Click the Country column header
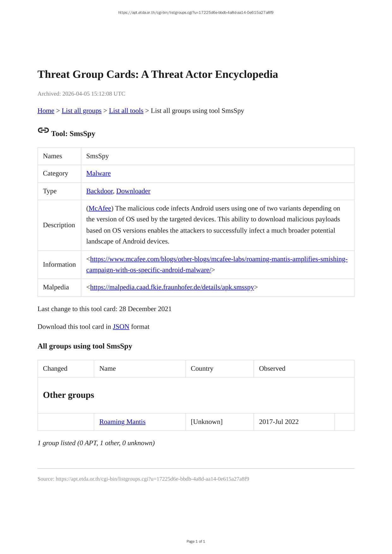The height and width of the screenshot is (554, 392). [202, 369]
